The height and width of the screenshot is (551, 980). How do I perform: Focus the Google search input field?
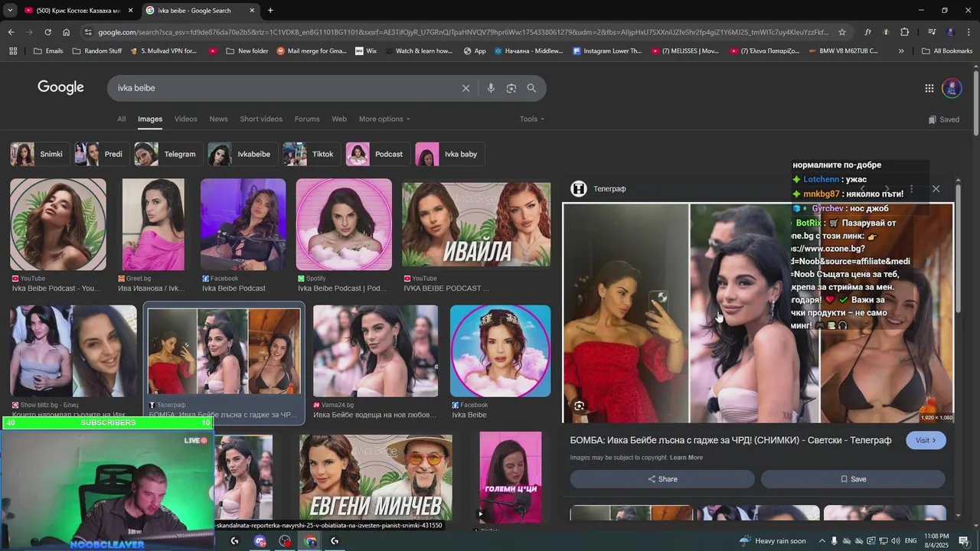pyautogui.click(x=283, y=88)
